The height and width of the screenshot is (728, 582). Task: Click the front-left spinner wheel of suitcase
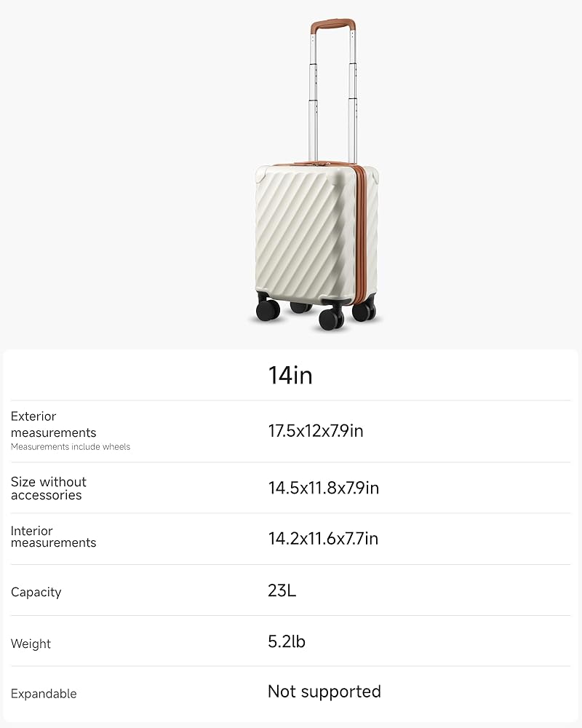tap(268, 310)
